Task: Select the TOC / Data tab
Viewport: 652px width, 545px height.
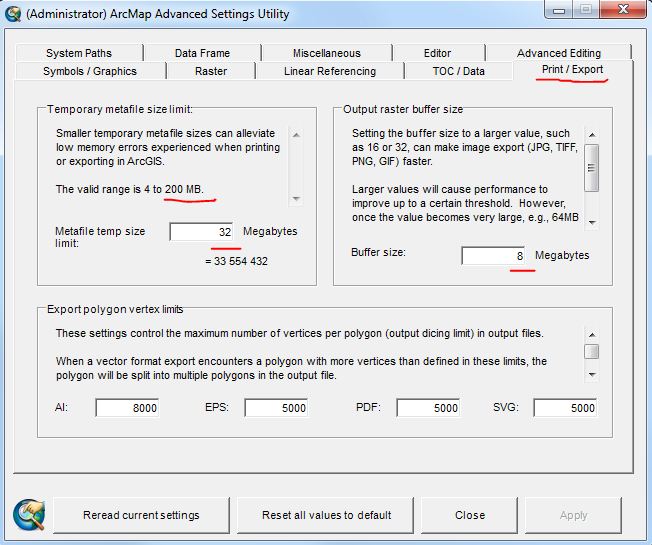Action: [x=459, y=71]
